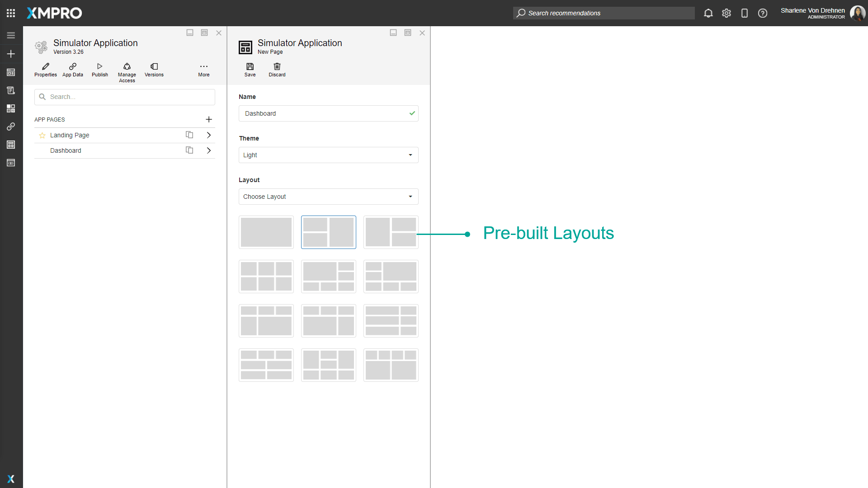Open the help question-mark icon
This screenshot has height=488, width=868.
point(763,13)
